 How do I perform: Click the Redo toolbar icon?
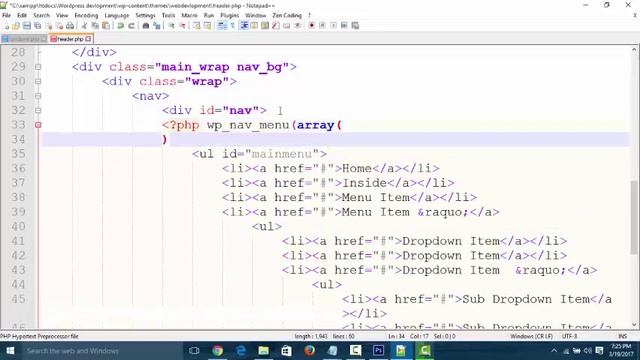131,26
